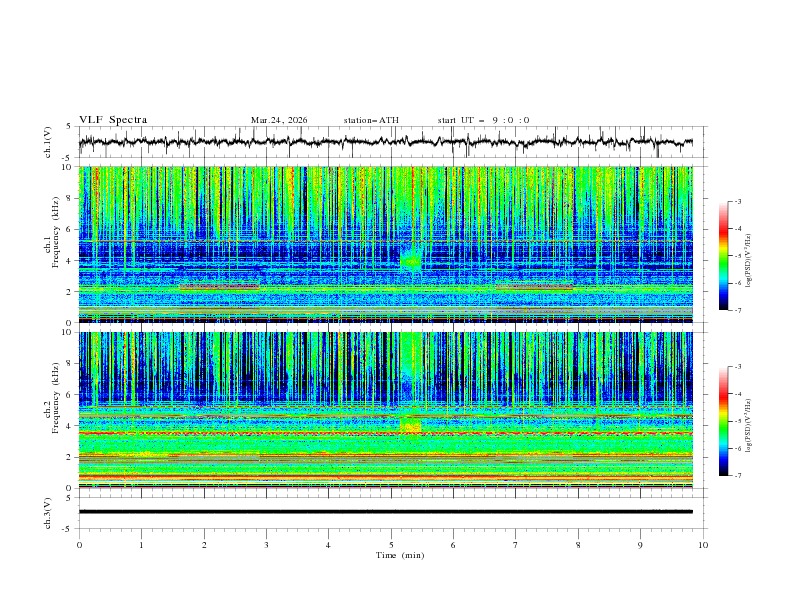
Task: Click the start UT time label
Action: coord(483,120)
